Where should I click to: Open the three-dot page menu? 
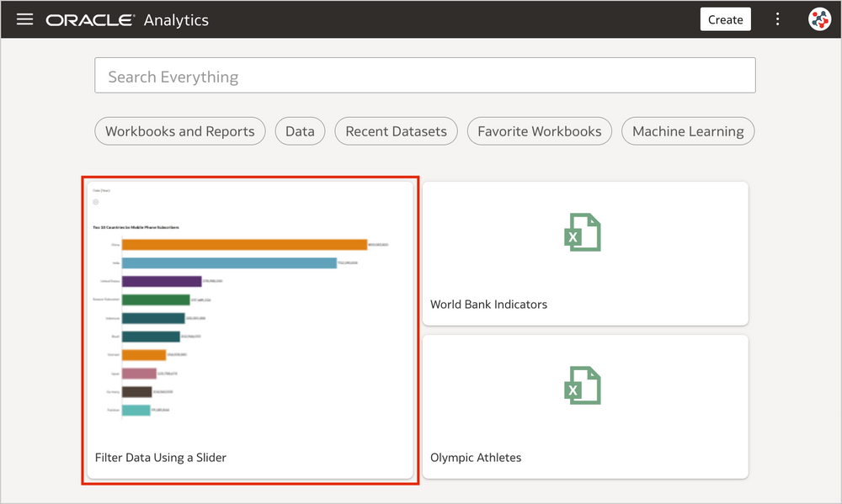point(777,19)
